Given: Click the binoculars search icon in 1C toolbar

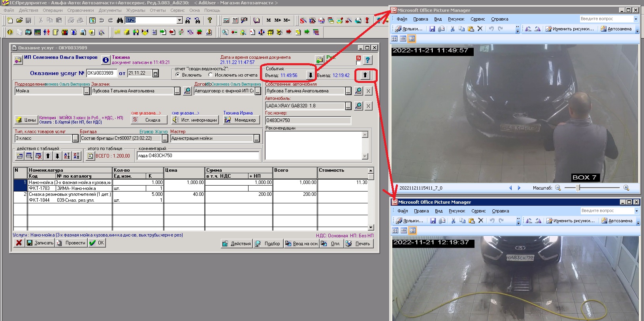Looking at the screenshot, I should coord(120,20).
